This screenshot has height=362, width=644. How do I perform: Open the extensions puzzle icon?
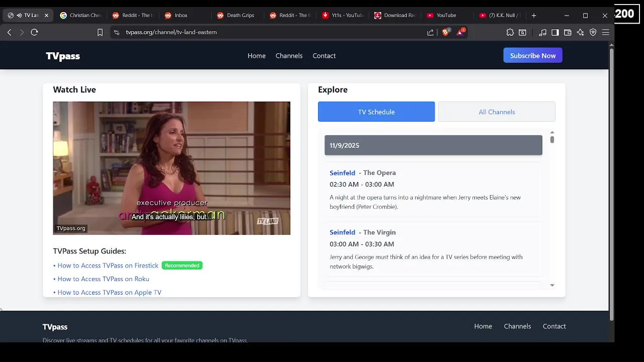pos(510,32)
